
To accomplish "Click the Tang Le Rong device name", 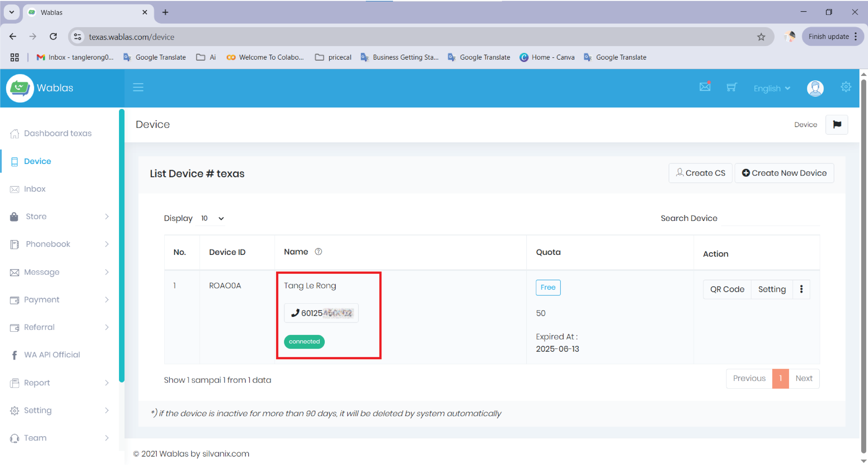I will tap(310, 286).
